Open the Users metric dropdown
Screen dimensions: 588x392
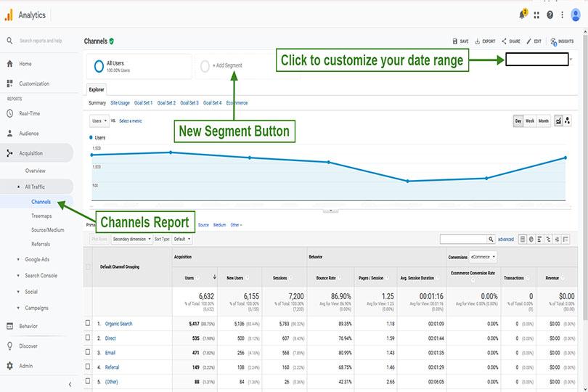point(99,121)
